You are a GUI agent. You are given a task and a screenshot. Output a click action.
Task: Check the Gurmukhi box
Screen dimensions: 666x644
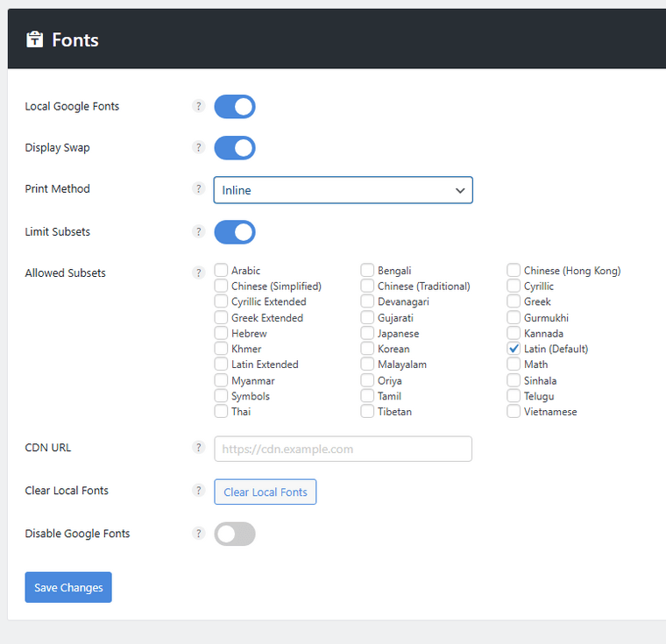click(514, 317)
